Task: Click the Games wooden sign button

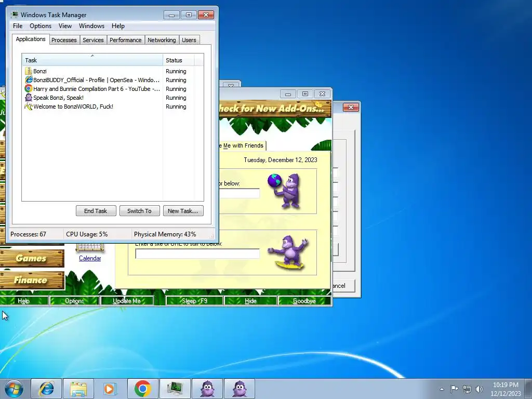Action: (32, 258)
